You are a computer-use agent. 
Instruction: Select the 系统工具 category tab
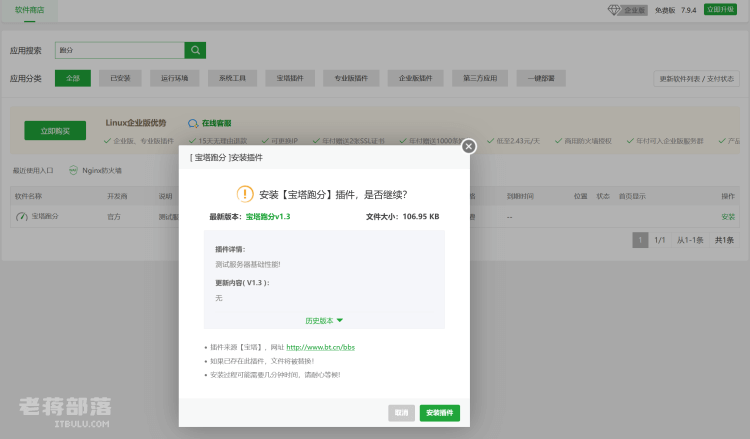coord(232,78)
